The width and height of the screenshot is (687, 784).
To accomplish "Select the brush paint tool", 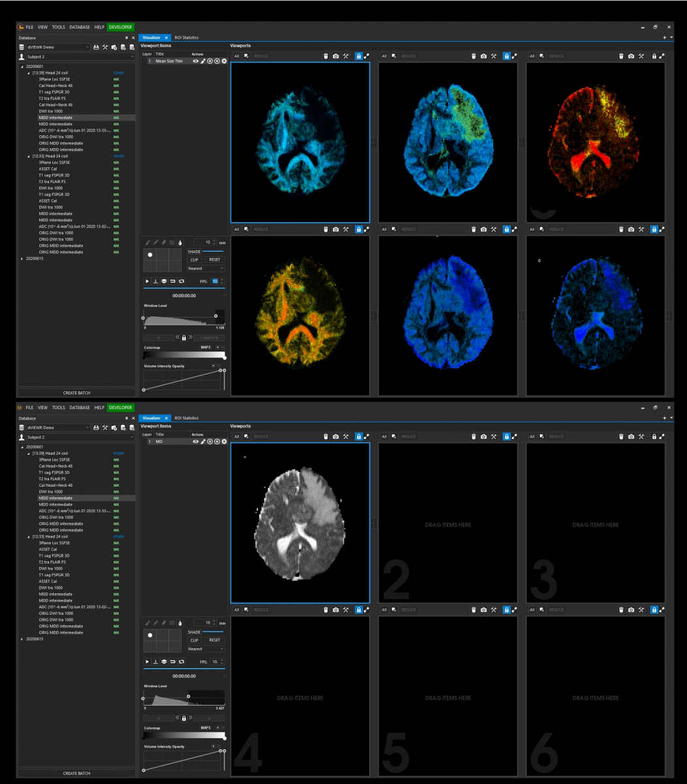I will 148,242.
